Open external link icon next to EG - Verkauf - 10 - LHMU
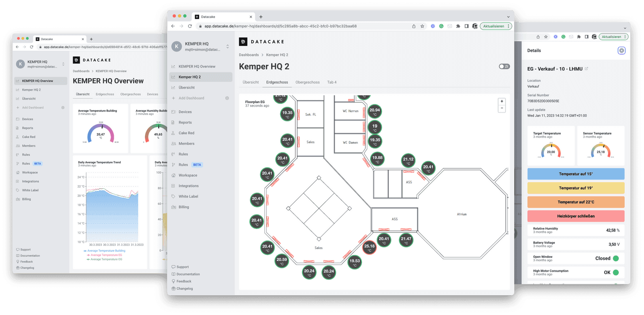The image size is (644, 315). coord(587,69)
